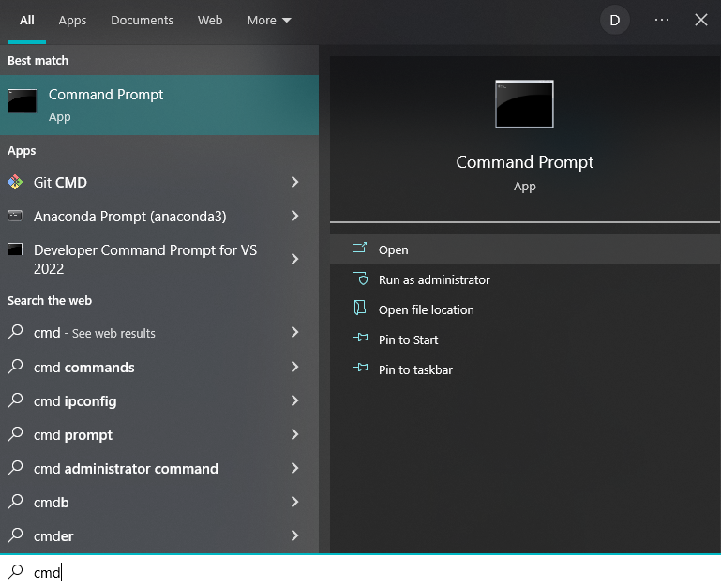Screen dimensions: 721x588
Task: Expand cmd ipconfig suggestion arrow
Action: tap(294, 400)
